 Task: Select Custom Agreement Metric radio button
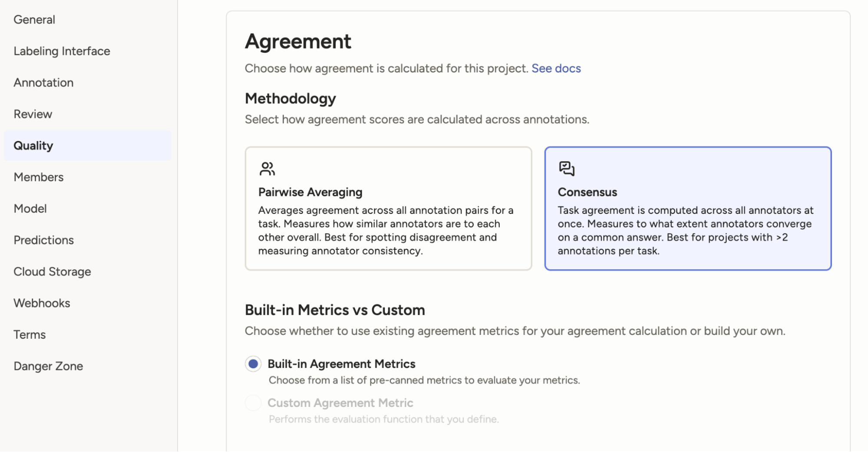pyautogui.click(x=253, y=403)
